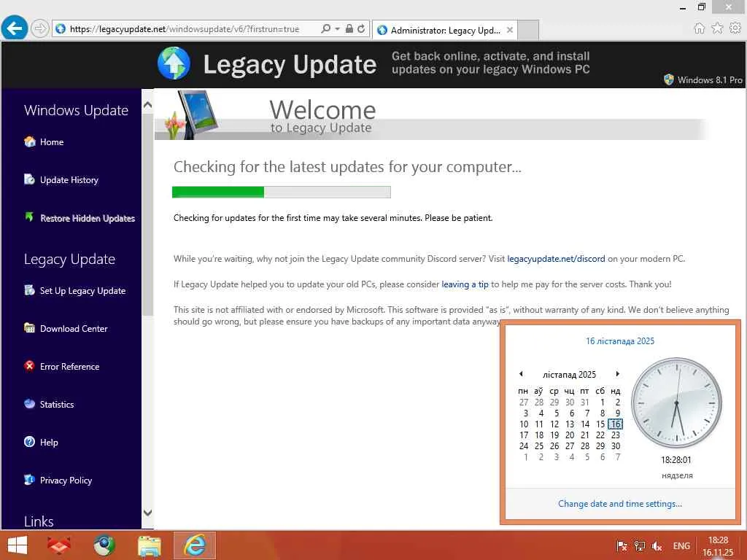Select day 23 in the calendar
This screenshot has height=560, width=747.
616,435
